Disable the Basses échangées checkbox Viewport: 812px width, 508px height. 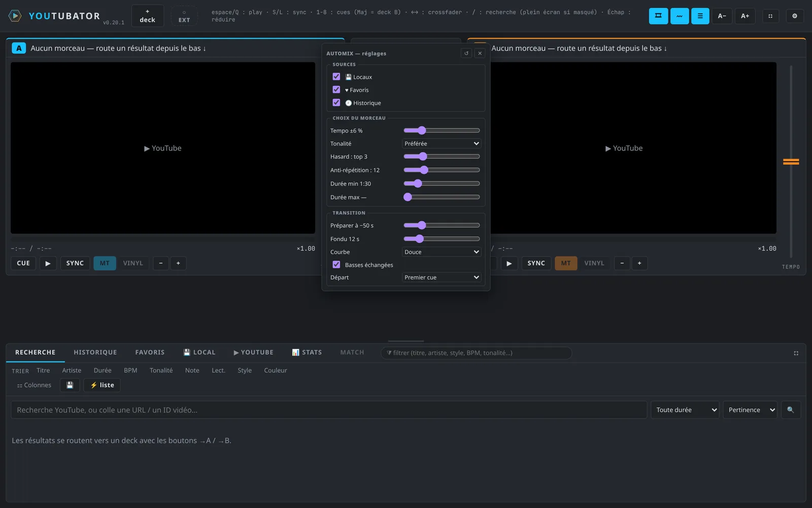[336, 265]
